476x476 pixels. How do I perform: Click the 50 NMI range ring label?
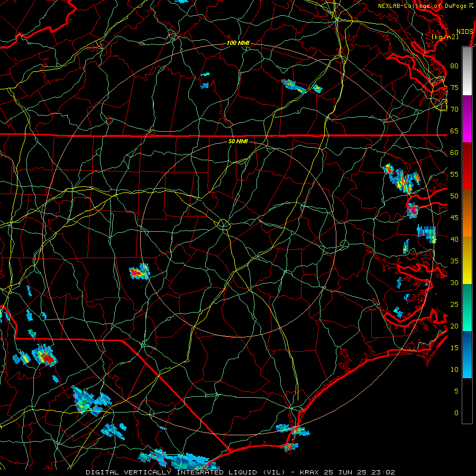[x=238, y=141]
